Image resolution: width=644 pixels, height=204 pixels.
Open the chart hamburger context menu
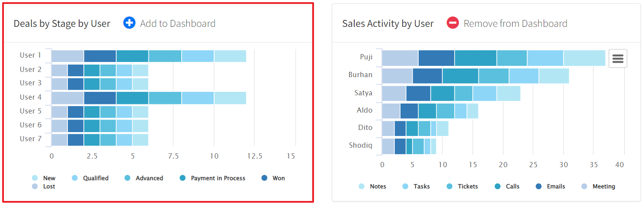pyautogui.click(x=618, y=58)
